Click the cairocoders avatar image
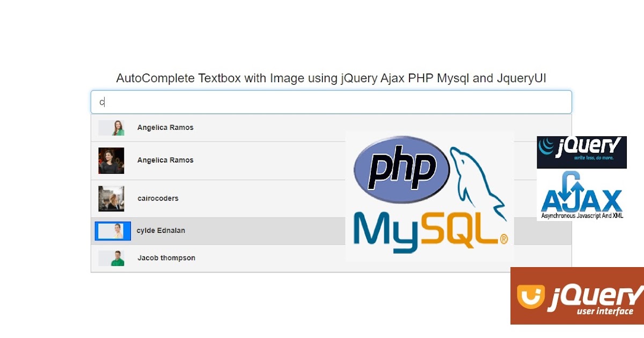This screenshot has width=644, height=338. pyautogui.click(x=112, y=198)
